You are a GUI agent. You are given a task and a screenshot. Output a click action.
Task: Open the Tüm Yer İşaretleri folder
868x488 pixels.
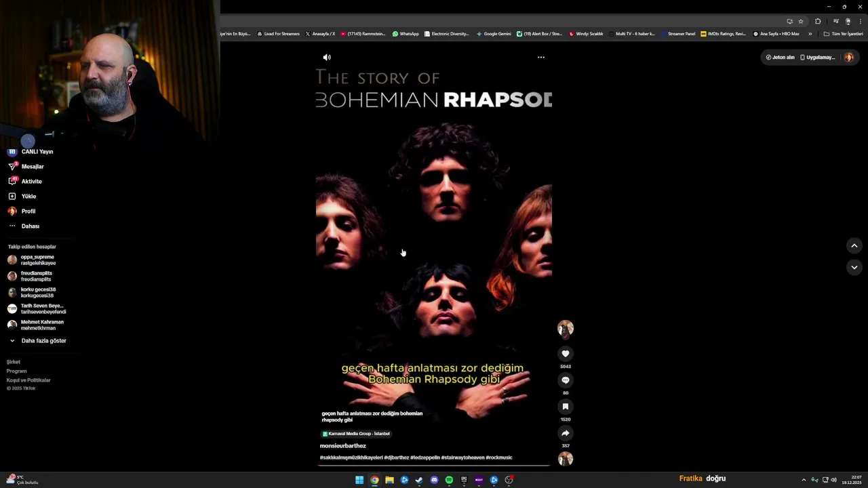tap(843, 34)
